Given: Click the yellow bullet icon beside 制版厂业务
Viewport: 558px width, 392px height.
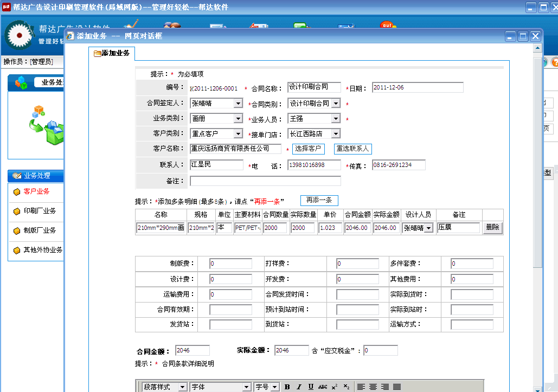Looking at the screenshot, I should pyautogui.click(x=17, y=231).
